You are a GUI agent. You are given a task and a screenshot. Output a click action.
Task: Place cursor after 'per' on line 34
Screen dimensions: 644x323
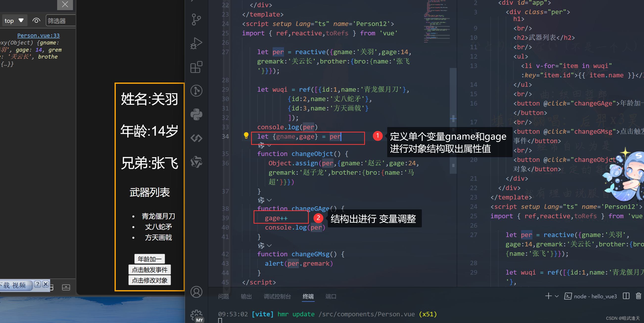(x=341, y=136)
